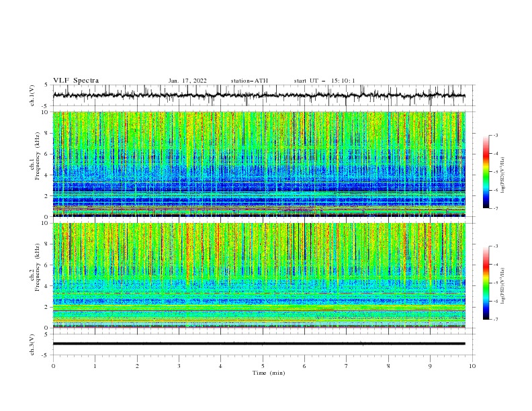This screenshot has width=532, height=411.
Task: Click time-axis tick label "9"
Action: 430,366
